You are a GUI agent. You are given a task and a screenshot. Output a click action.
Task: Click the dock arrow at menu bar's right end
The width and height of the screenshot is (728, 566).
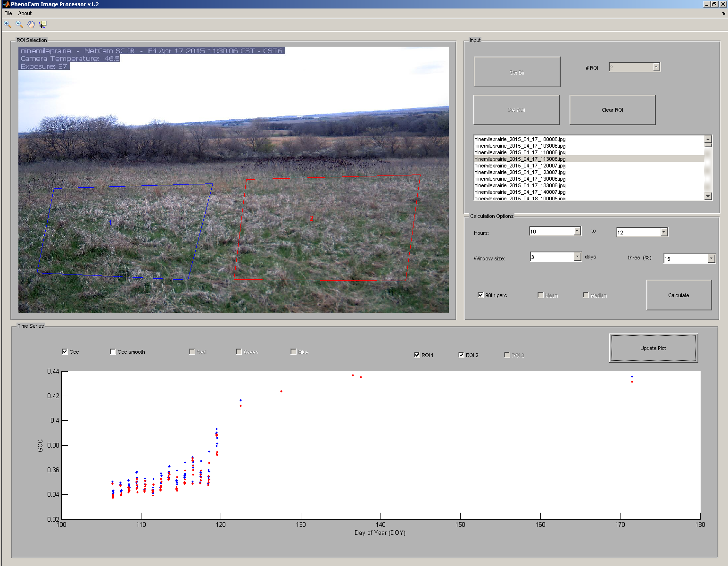click(724, 13)
